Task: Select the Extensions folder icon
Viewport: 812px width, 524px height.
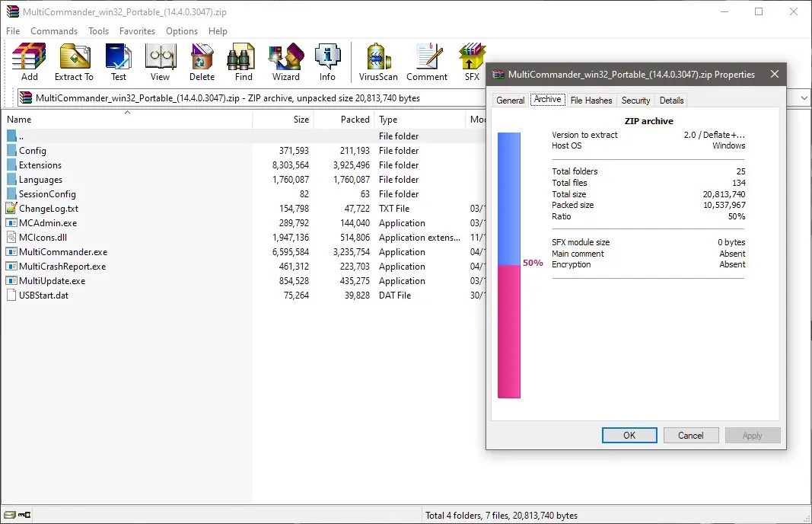Action: (11, 165)
